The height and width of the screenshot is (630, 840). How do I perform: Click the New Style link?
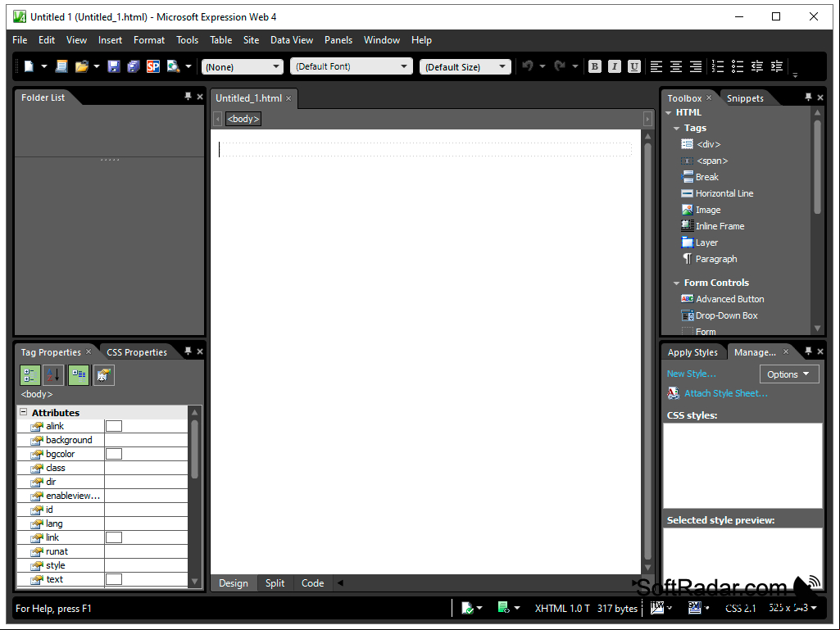tap(691, 374)
